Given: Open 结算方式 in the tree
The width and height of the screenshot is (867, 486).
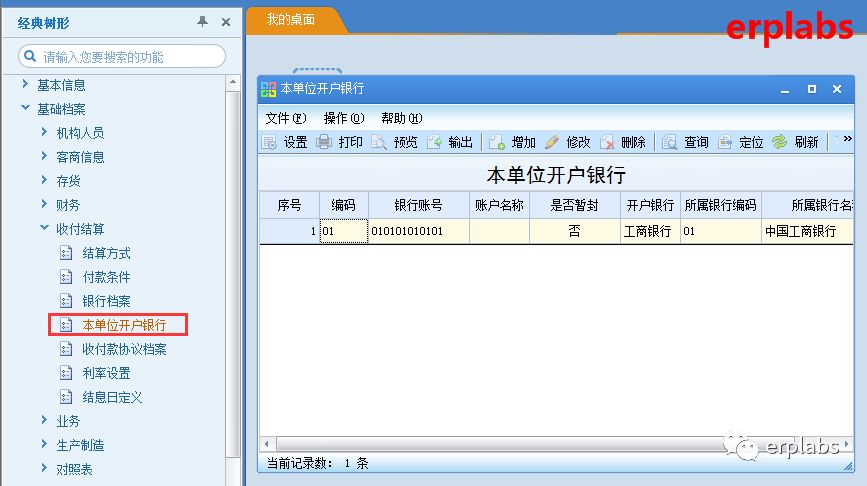Looking at the screenshot, I should [x=106, y=253].
